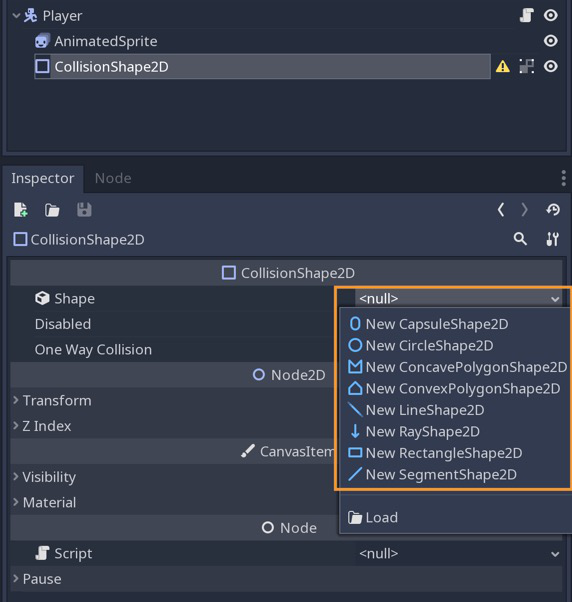Switch to the Node tab
The width and height of the screenshot is (572, 602).
[x=113, y=179]
